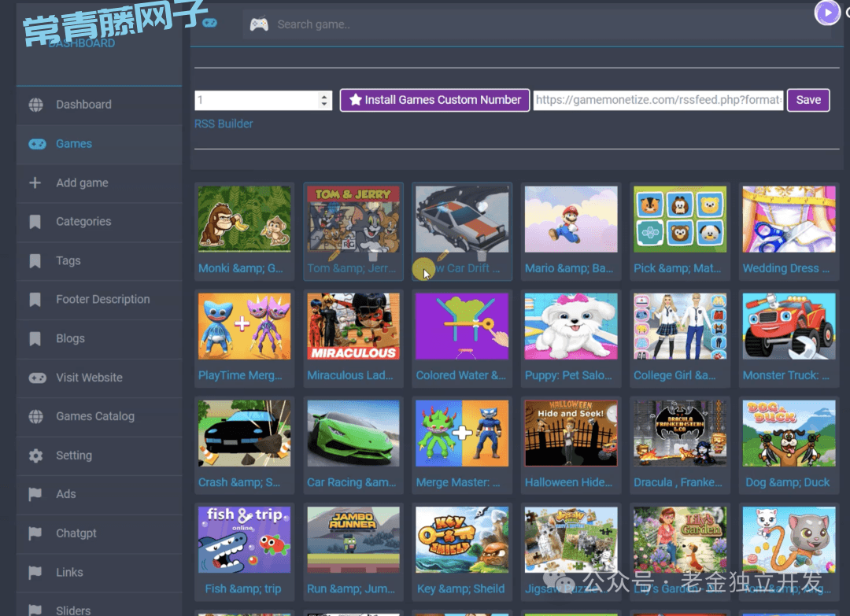Open the Car Drift game thumbnail
This screenshot has width=850, height=616.
click(463, 219)
